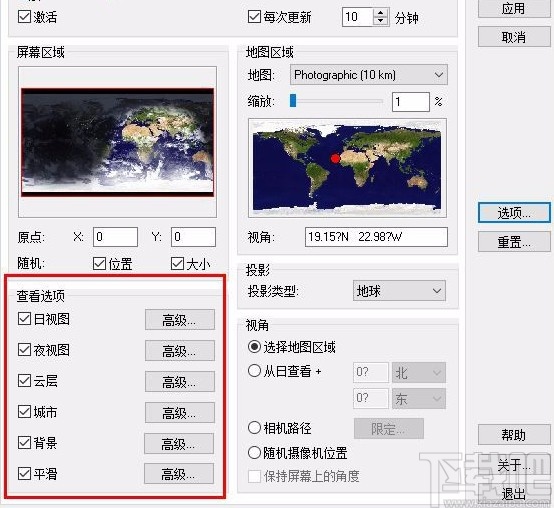Open 高级 settings for 日视图
The width and height of the screenshot is (554, 508).
coord(180,320)
